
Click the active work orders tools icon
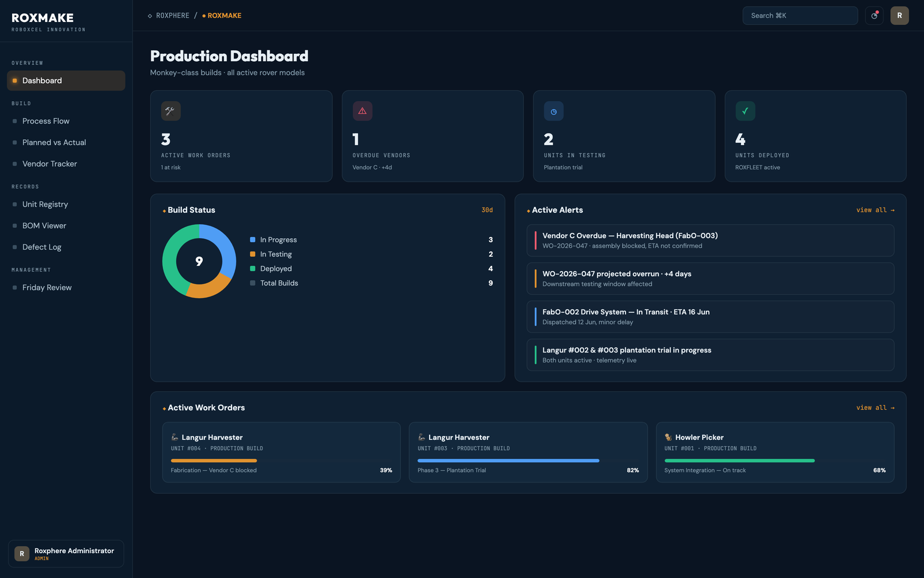tap(170, 111)
